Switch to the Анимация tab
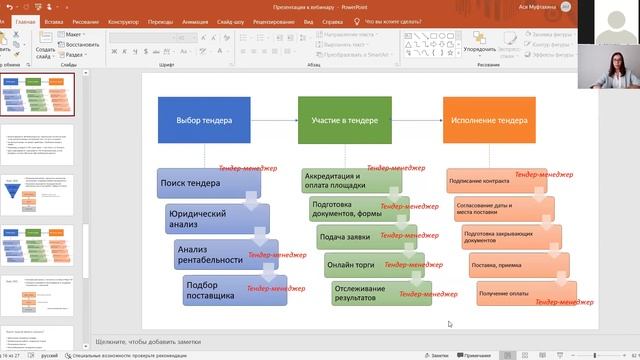This screenshot has width=640, height=360. pos(195,22)
